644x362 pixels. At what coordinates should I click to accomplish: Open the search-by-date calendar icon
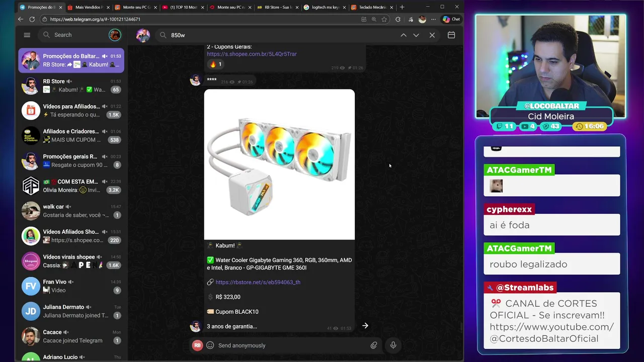coord(451,35)
